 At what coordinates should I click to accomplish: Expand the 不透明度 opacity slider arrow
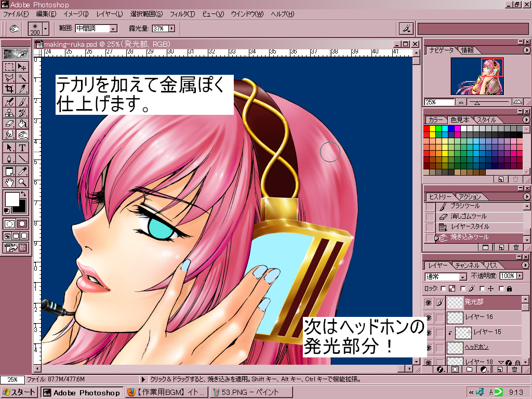[x=520, y=276]
